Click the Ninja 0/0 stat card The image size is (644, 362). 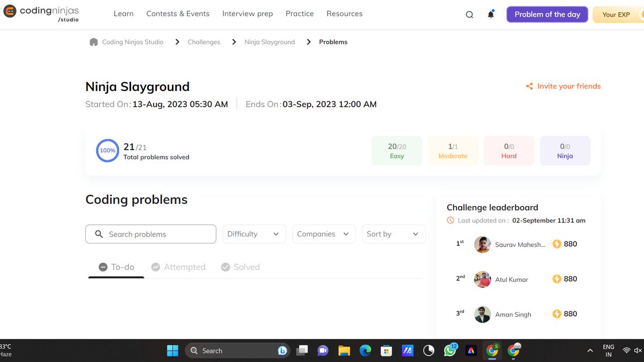(565, 151)
